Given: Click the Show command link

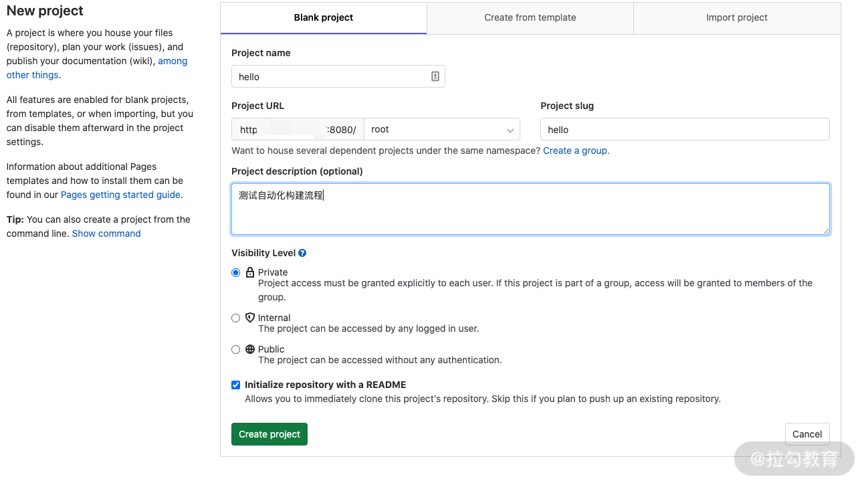Looking at the screenshot, I should (106, 233).
